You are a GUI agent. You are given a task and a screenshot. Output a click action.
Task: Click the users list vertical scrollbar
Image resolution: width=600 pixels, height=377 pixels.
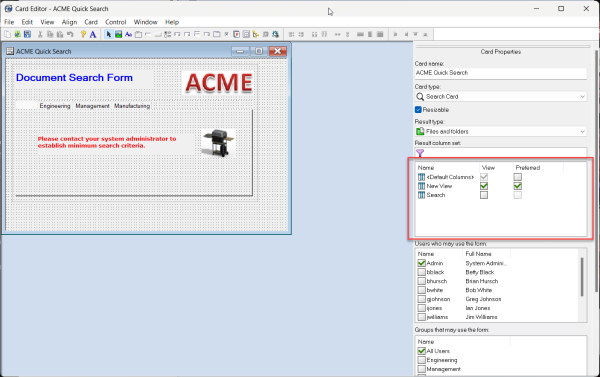582,277
